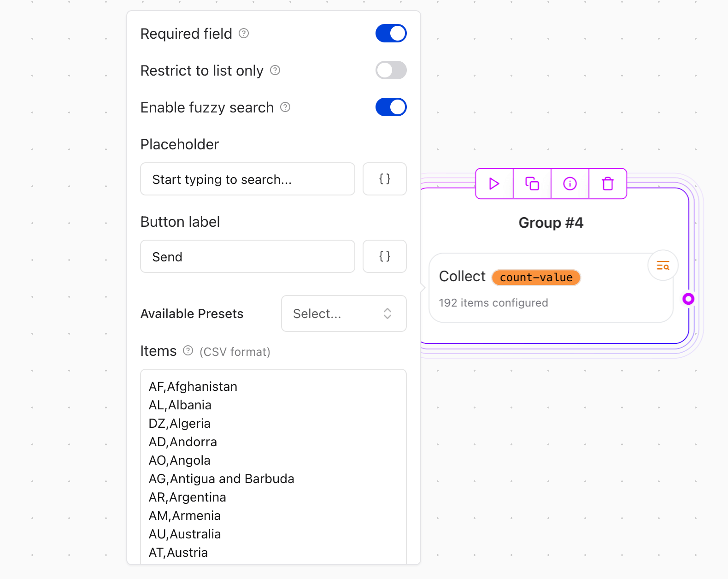Screen dimensions: 728x579
Task: Click help icon next to Restrict to list only
Action: click(275, 70)
